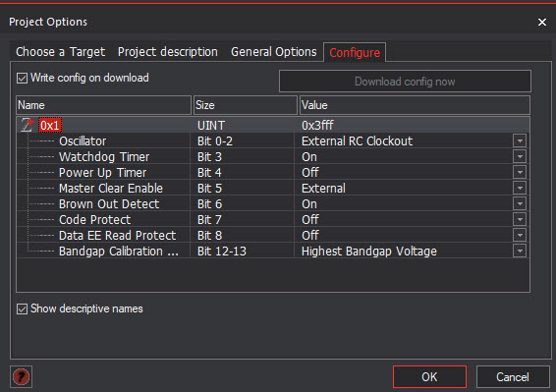556x392 pixels.
Task: Open the Data EE Read Protect dropdown
Action: [x=520, y=235]
